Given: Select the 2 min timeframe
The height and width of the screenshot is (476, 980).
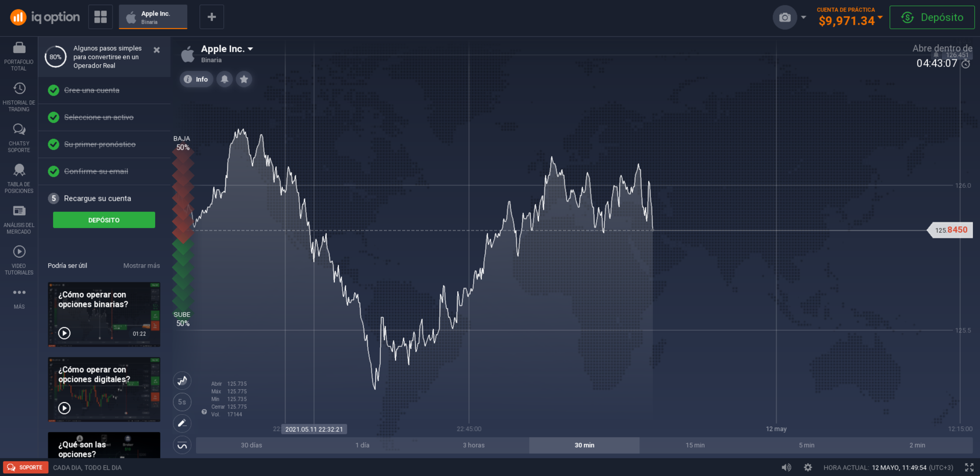Looking at the screenshot, I should tap(918, 445).
